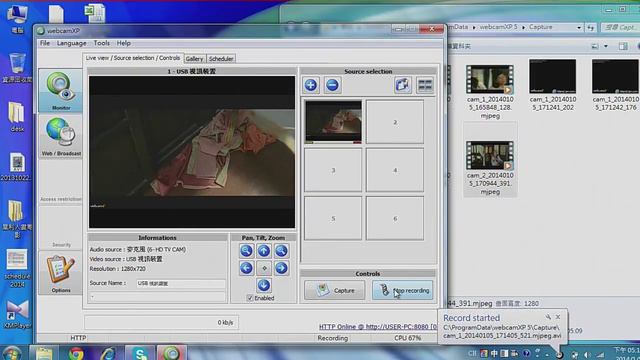Open the Trash can desktop icon
Viewport: 640px width, 360px height.
click(x=17, y=68)
